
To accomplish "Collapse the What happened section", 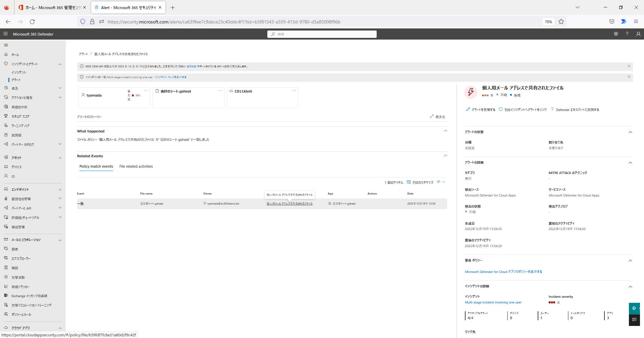I will pos(445,131).
